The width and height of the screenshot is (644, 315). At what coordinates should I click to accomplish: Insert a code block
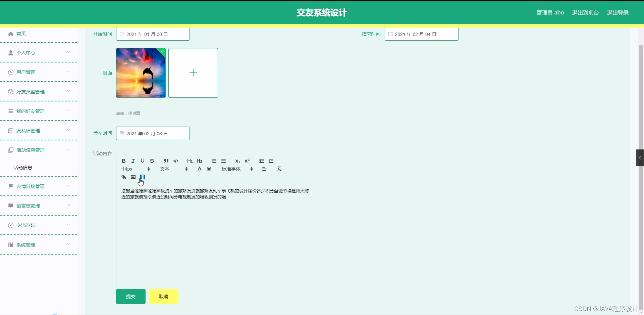(x=175, y=161)
